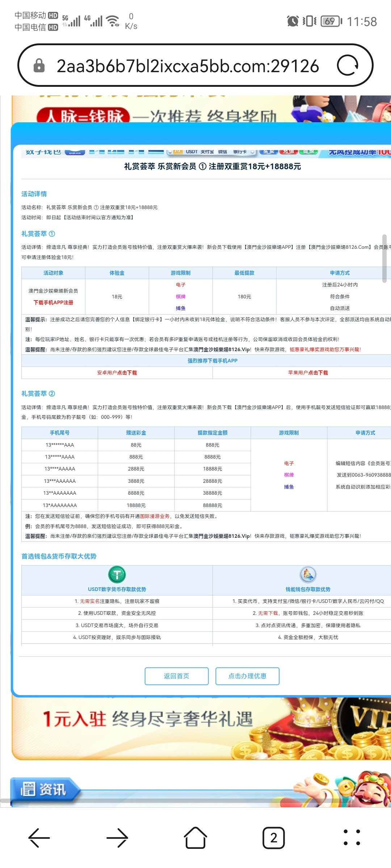Go to browser home page icon
391x868 pixels.
(195, 838)
